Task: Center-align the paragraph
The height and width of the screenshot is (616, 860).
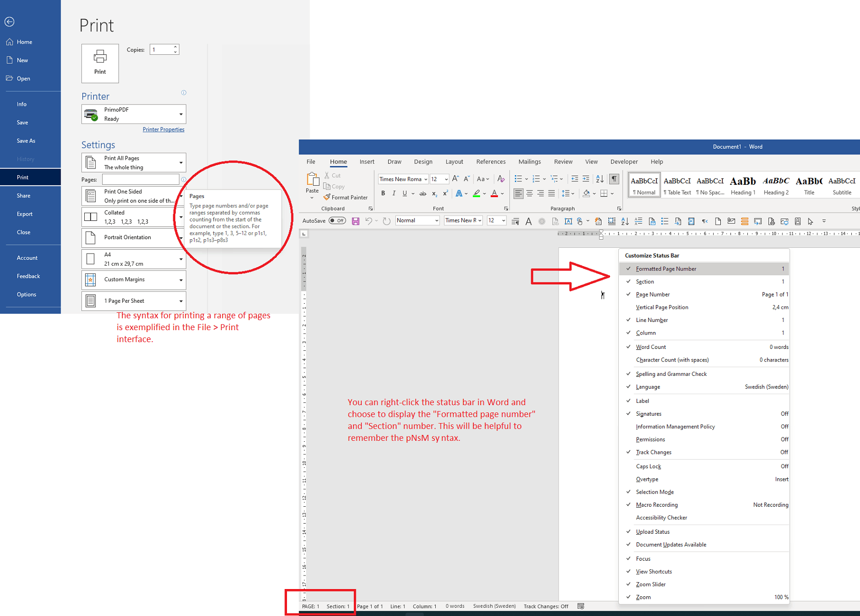Action: point(529,193)
